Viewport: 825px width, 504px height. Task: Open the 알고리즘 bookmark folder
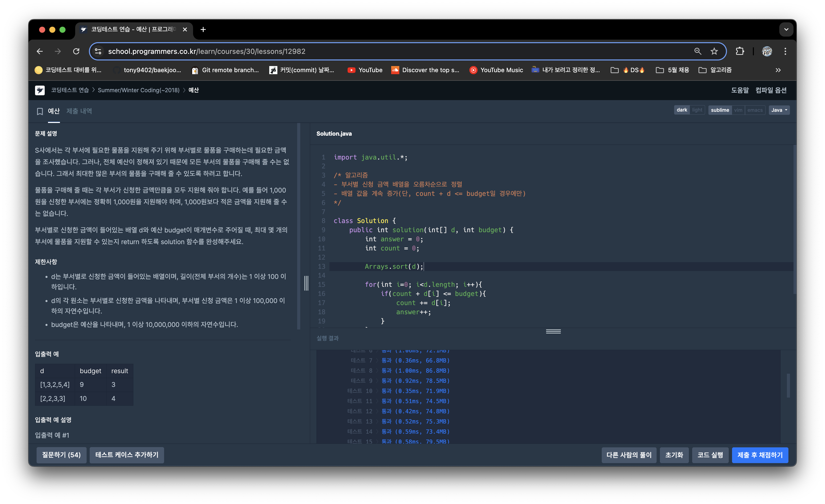[x=715, y=70]
